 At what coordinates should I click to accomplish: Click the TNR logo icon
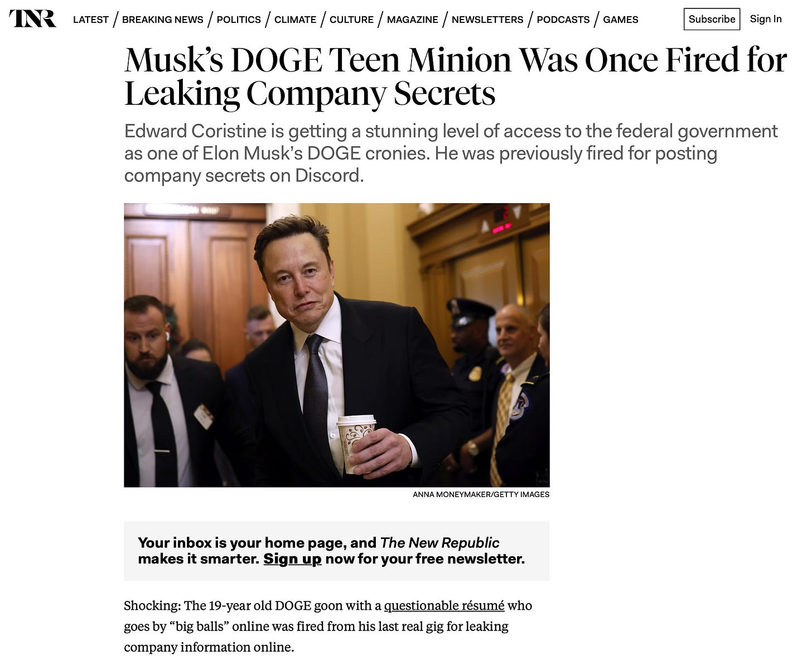pos(32,18)
